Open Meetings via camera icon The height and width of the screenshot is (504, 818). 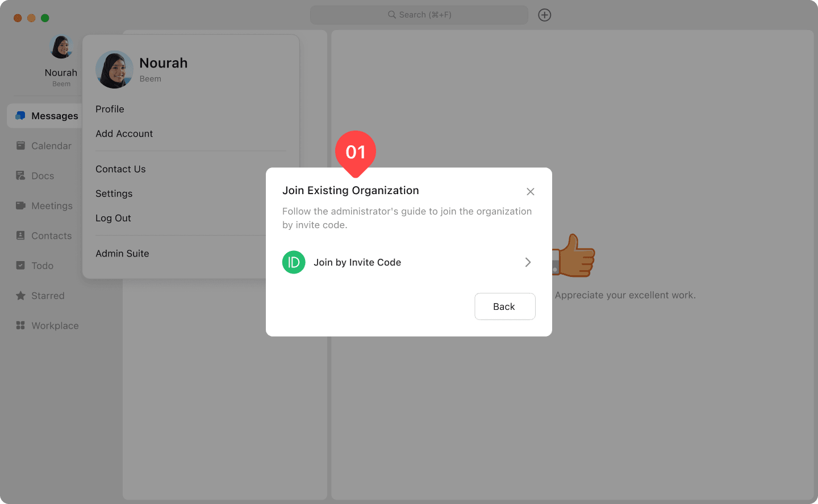20,205
